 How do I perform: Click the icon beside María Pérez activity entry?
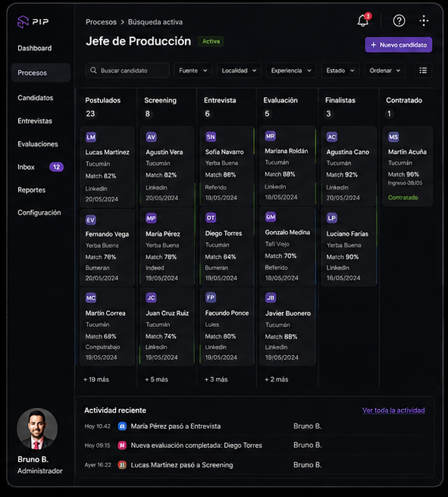coord(122,426)
